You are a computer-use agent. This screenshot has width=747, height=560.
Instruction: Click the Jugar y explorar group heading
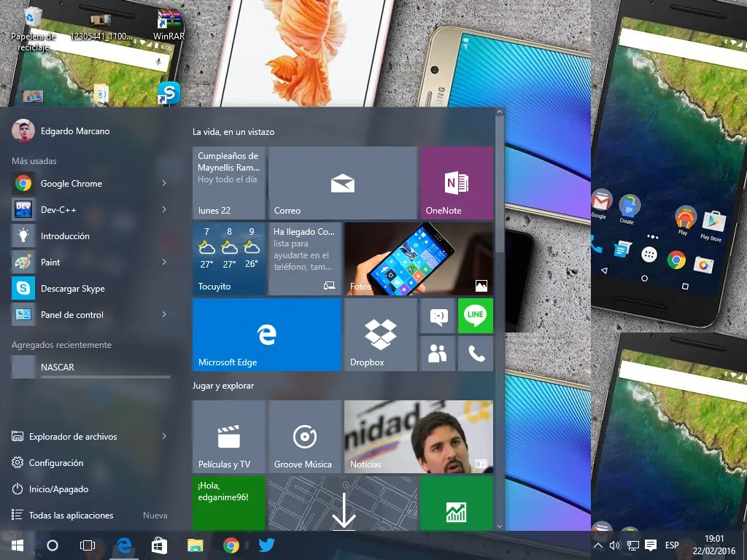click(x=223, y=386)
